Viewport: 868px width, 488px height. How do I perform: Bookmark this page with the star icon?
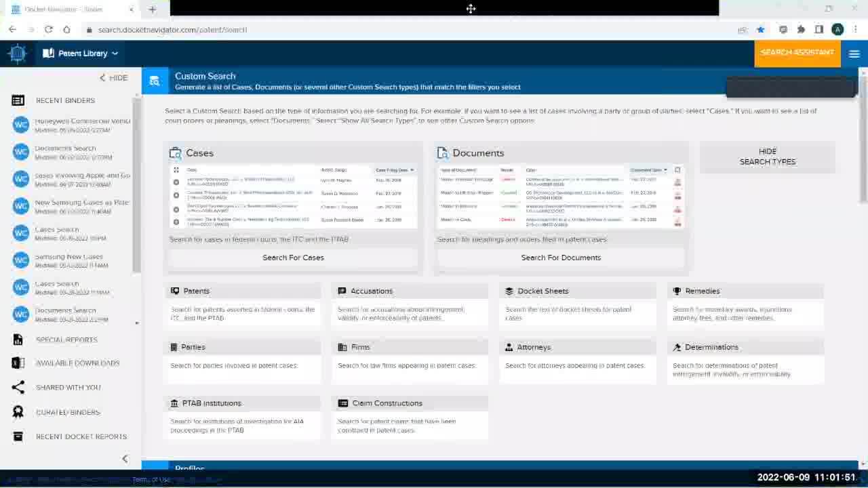point(761,30)
